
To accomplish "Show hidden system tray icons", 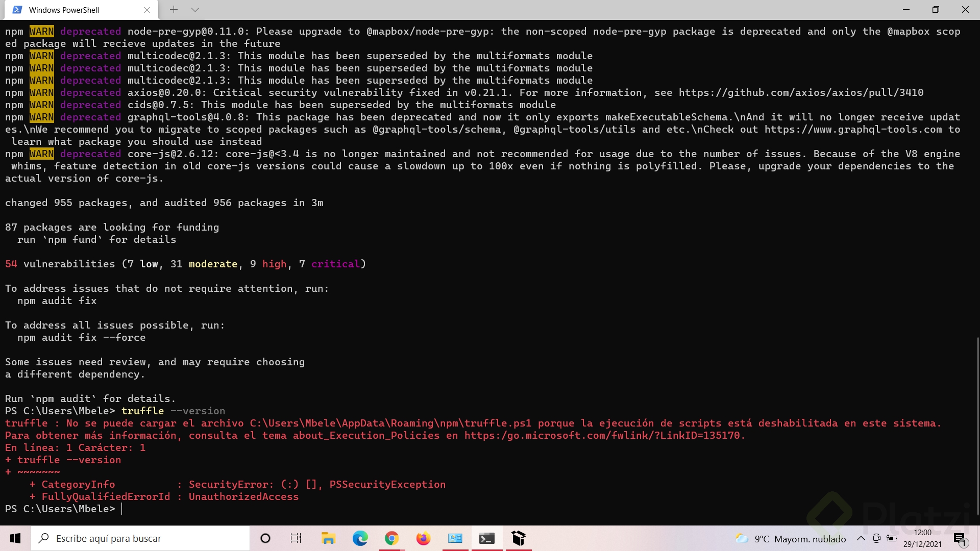I will click(x=861, y=538).
